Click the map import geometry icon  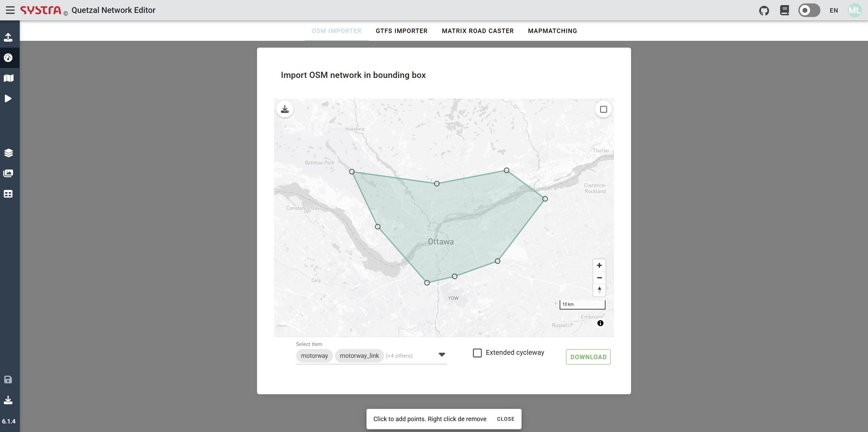285,109
